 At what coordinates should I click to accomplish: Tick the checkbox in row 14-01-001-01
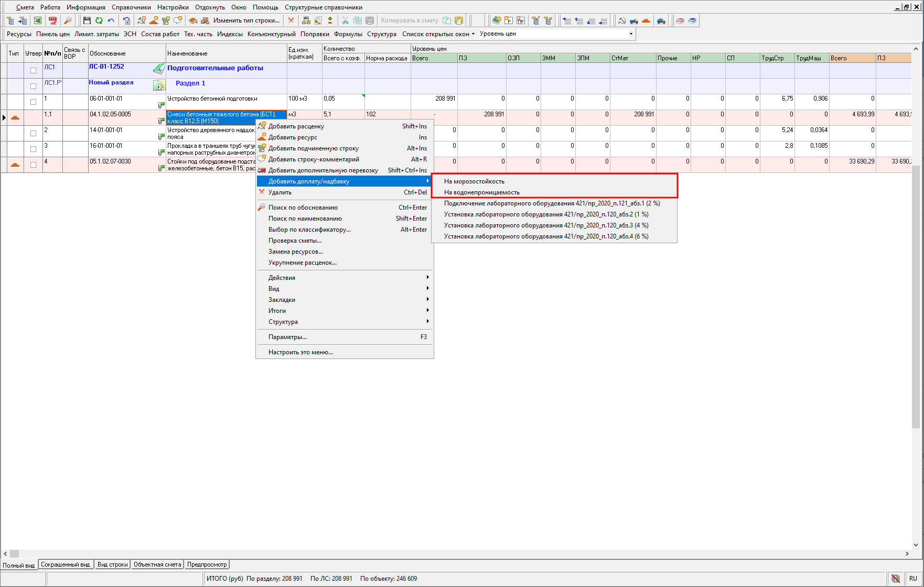coord(34,133)
